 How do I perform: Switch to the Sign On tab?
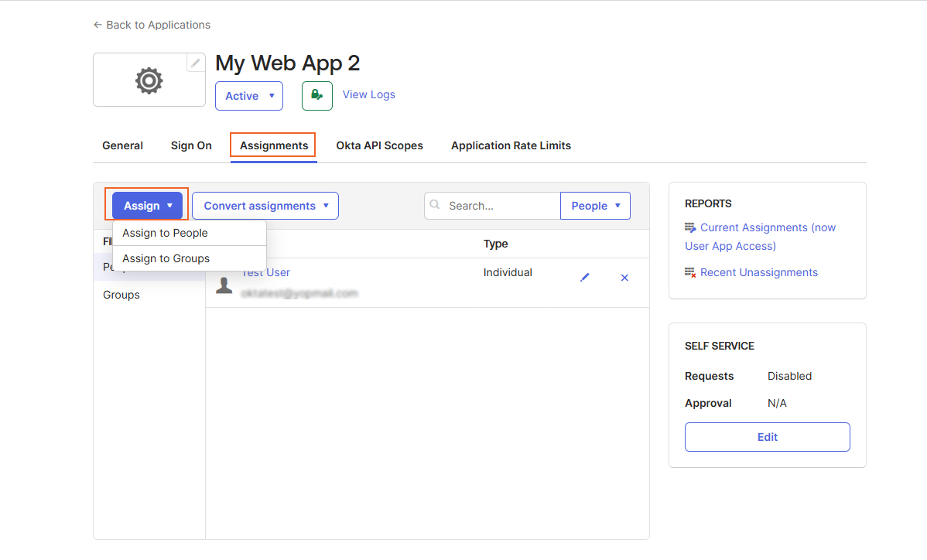[191, 145]
